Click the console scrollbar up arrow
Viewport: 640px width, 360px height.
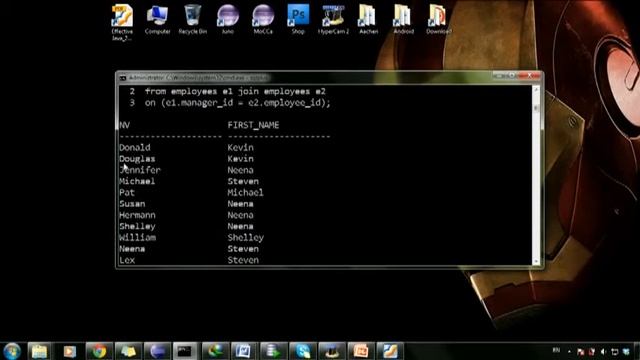[x=536, y=89]
